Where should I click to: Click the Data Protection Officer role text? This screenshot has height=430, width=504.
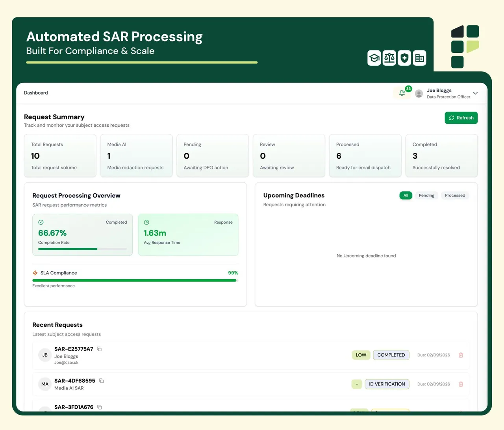[448, 97]
